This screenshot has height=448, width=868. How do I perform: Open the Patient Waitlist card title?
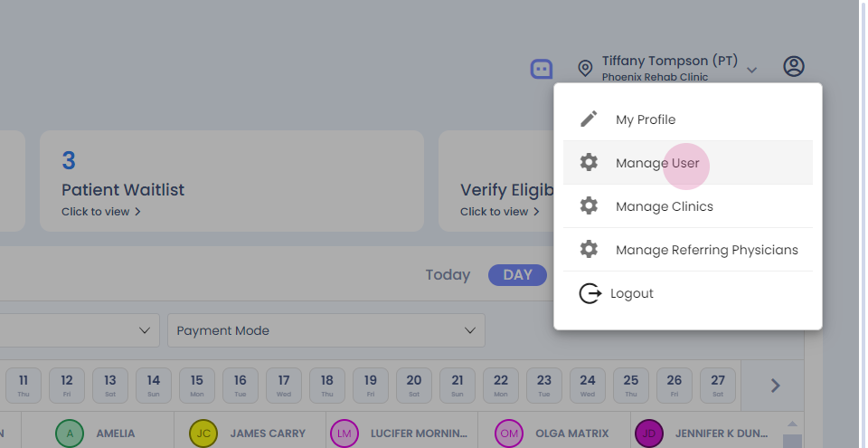tap(123, 190)
